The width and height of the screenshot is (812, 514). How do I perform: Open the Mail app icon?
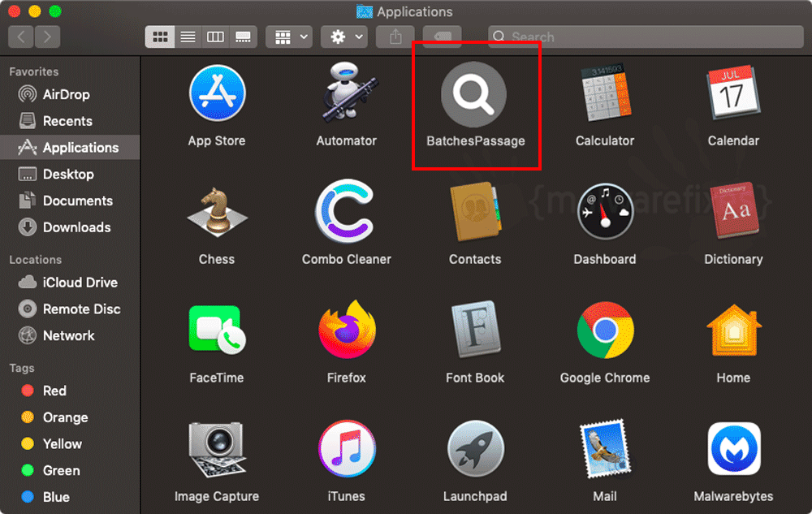(x=605, y=449)
